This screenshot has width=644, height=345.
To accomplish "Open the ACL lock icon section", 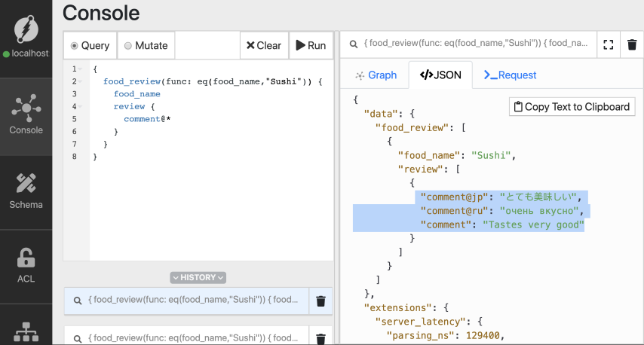I will coord(26,265).
